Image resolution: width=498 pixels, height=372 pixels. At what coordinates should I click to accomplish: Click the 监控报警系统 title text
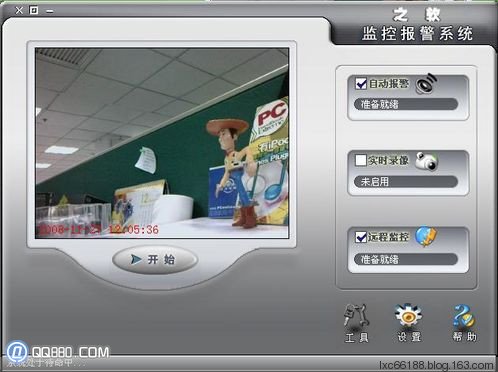coord(417,33)
